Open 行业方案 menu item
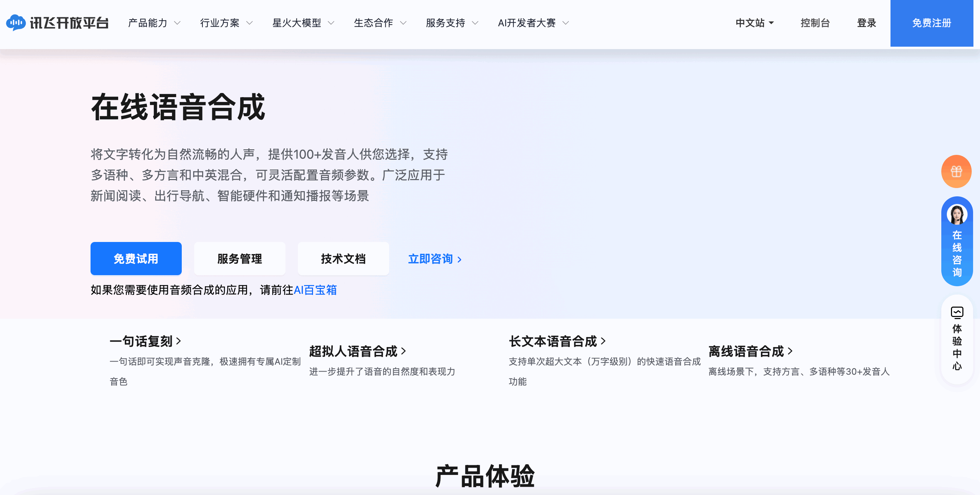This screenshot has height=495, width=980. pyautogui.click(x=220, y=23)
